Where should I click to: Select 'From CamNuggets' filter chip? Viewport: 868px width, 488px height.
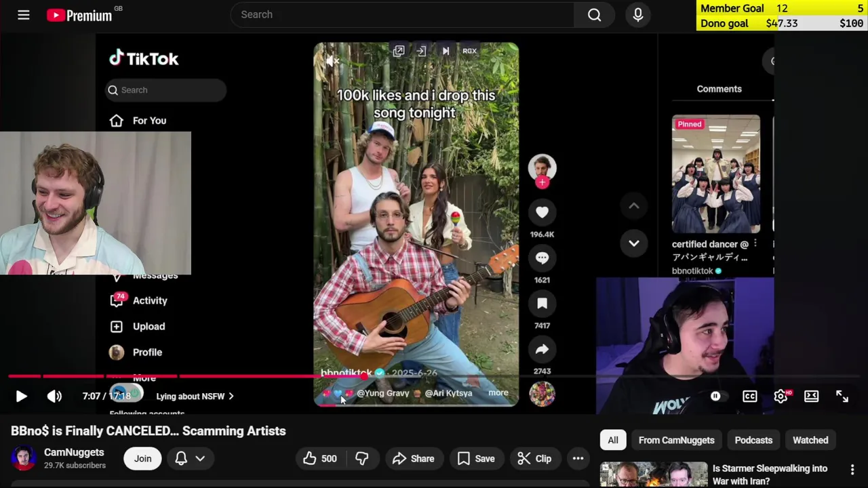[x=676, y=440]
